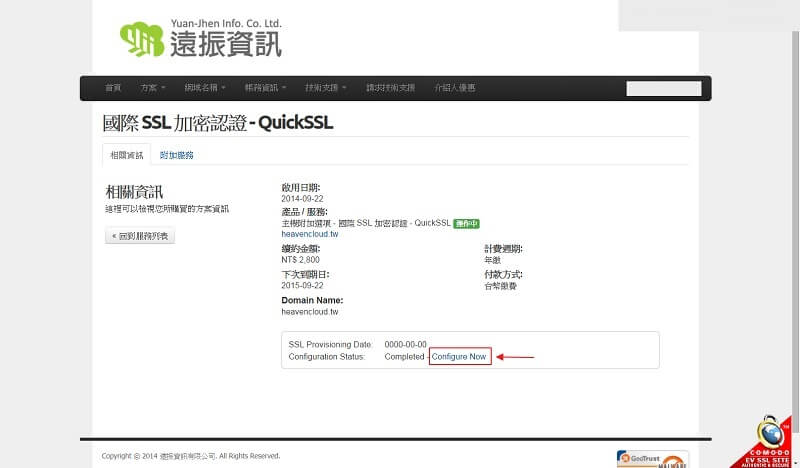The height and width of the screenshot is (468, 800).
Task: Focus the search field in navigation bar
Action: [664, 89]
